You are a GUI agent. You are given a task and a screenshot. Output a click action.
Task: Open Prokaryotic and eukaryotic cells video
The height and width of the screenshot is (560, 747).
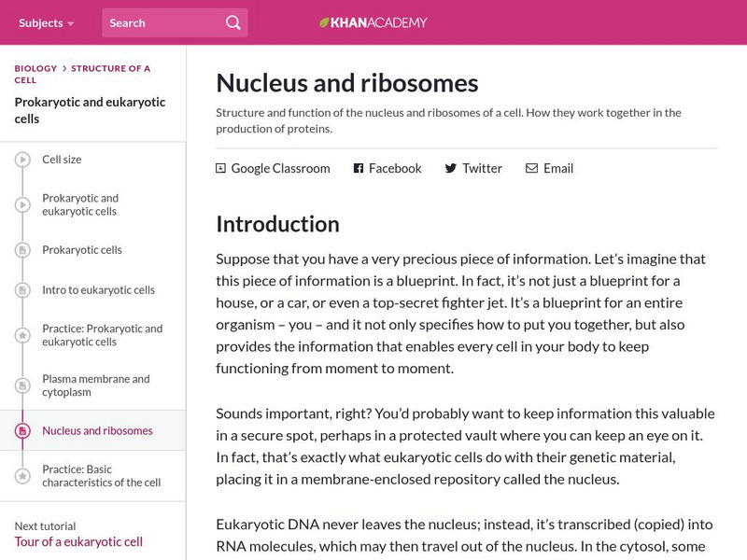80,204
